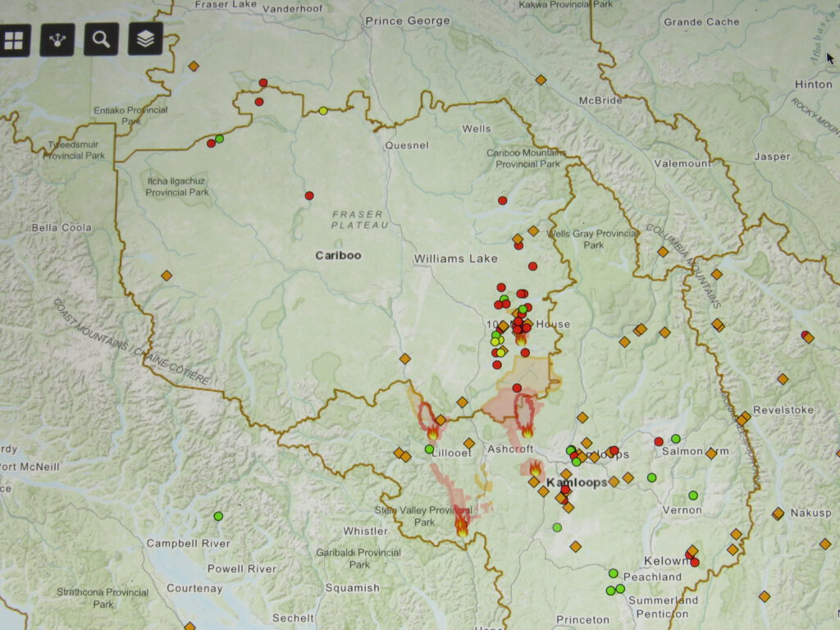Click the Prince George city label
The width and height of the screenshot is (840, 630).
408,21
